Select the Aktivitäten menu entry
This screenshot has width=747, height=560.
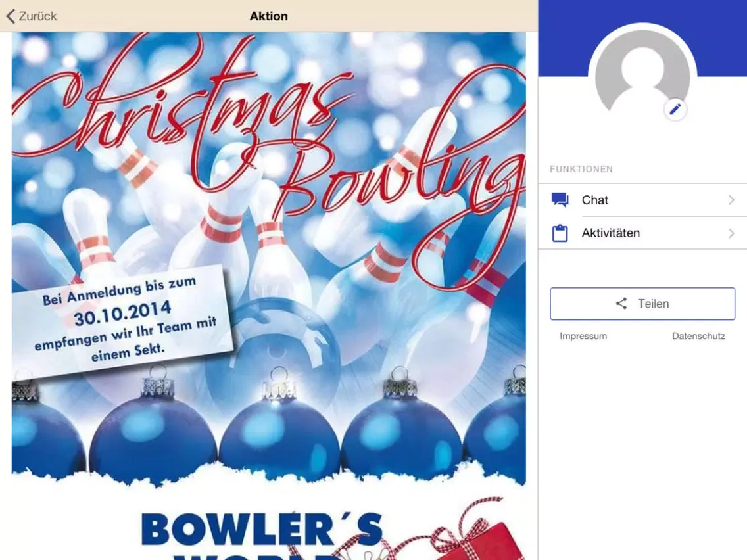tap(610, 233)
